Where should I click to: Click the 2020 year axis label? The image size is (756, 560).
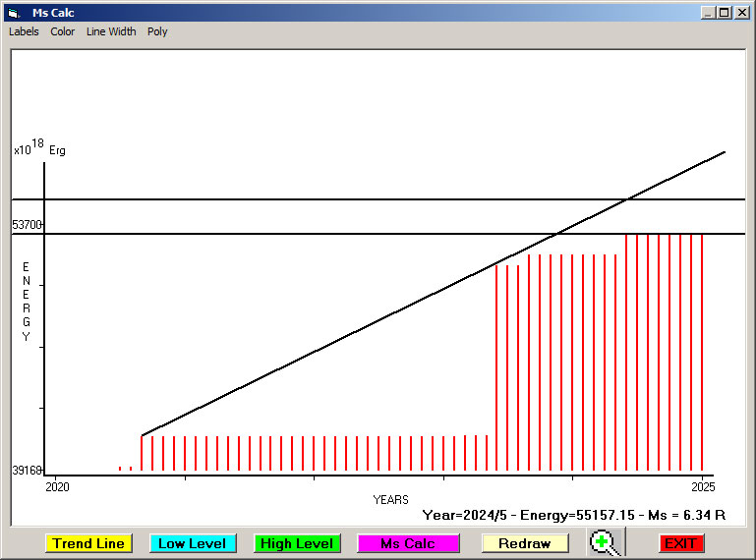(x=58, y=486)
